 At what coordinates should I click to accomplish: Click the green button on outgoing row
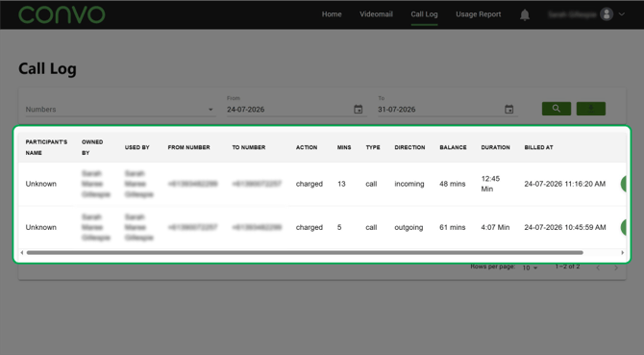[x=624, y=228]
